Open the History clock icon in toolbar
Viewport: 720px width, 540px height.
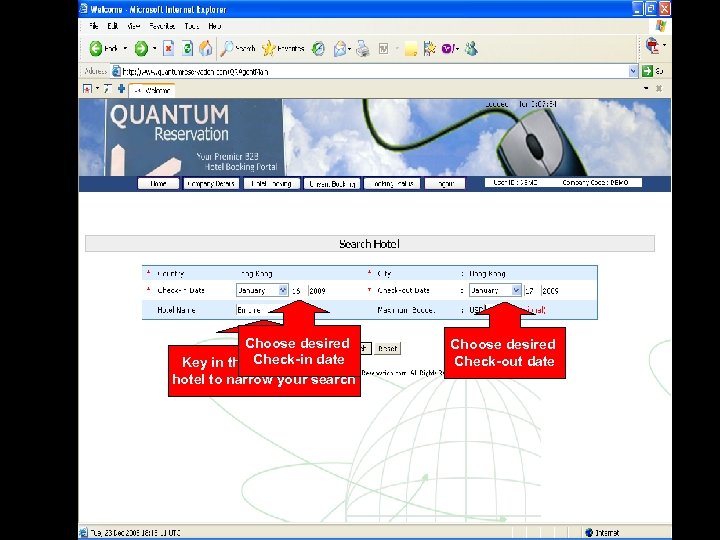(x=318, y=48)
